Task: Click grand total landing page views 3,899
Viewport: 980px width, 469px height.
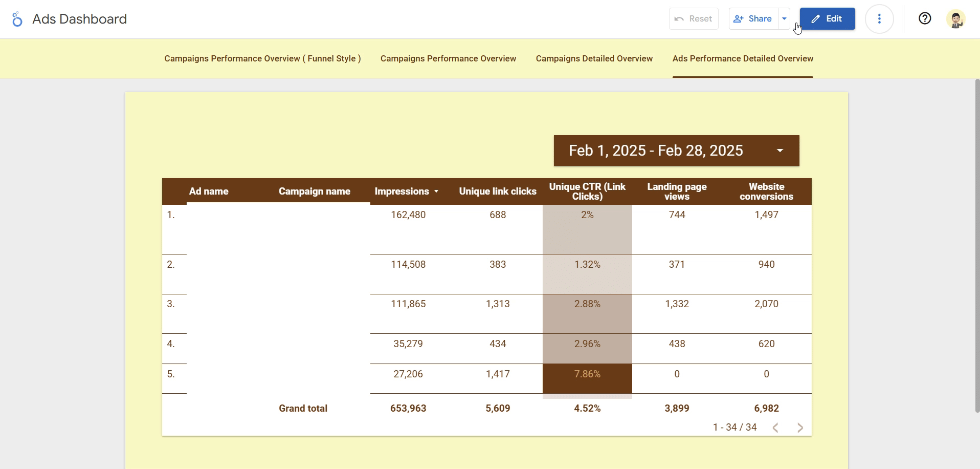Action: (677, 409)
